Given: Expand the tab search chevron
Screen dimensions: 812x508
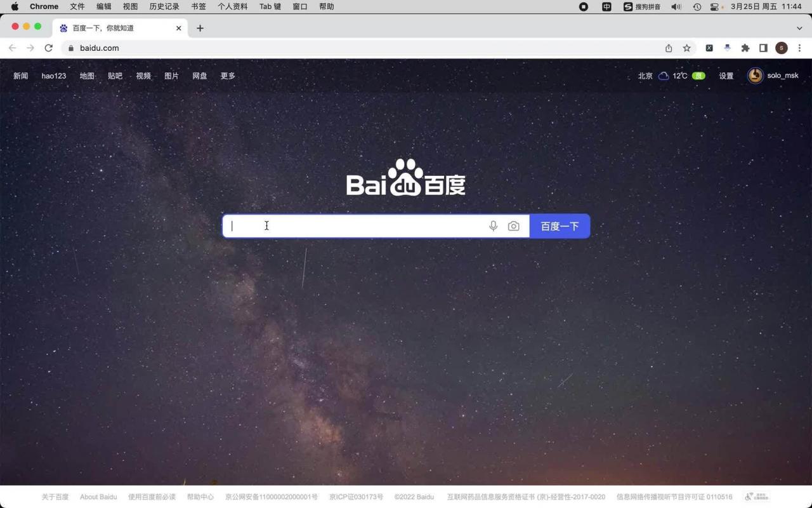Looking at the screenshot, I should pos(799,28).
